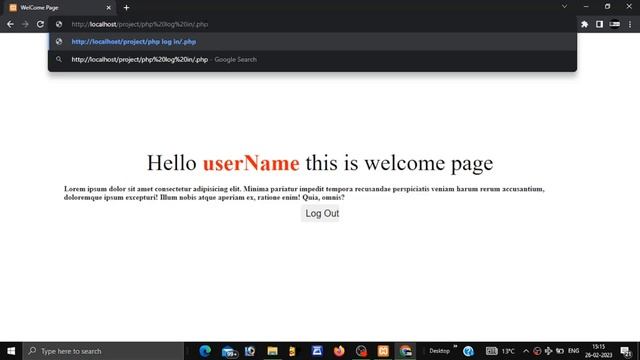Open a new browser tab
640x360 pixels.
(x=127, y=7)
